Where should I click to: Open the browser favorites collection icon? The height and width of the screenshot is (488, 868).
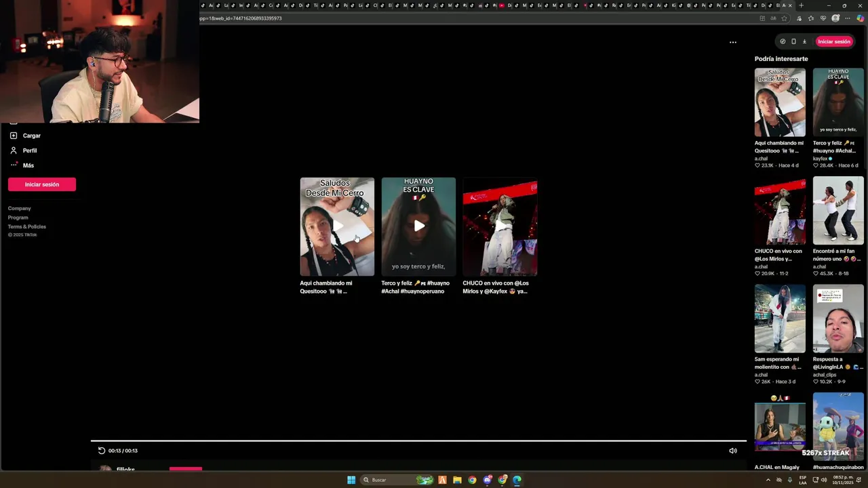(x=811, y=18)
